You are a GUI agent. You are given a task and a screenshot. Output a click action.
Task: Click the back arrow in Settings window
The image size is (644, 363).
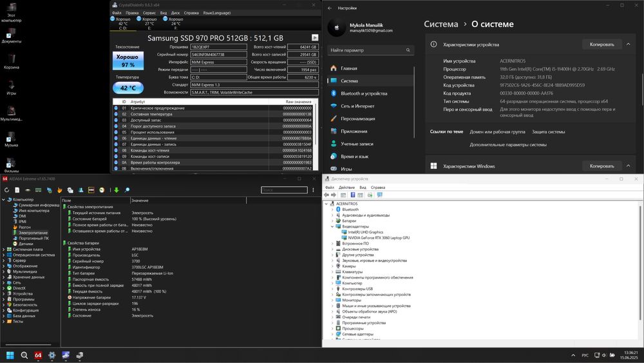pos(330,8)
